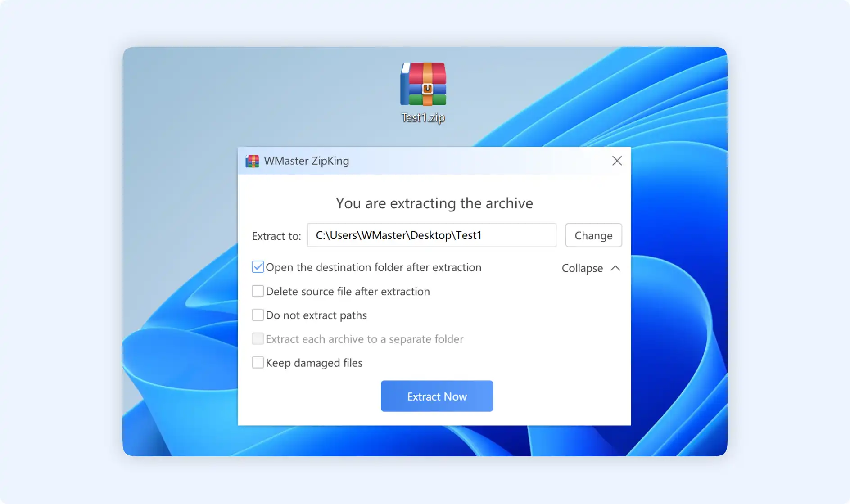Select the Test1.zip archive icon on desktop

tap(423, 84)
